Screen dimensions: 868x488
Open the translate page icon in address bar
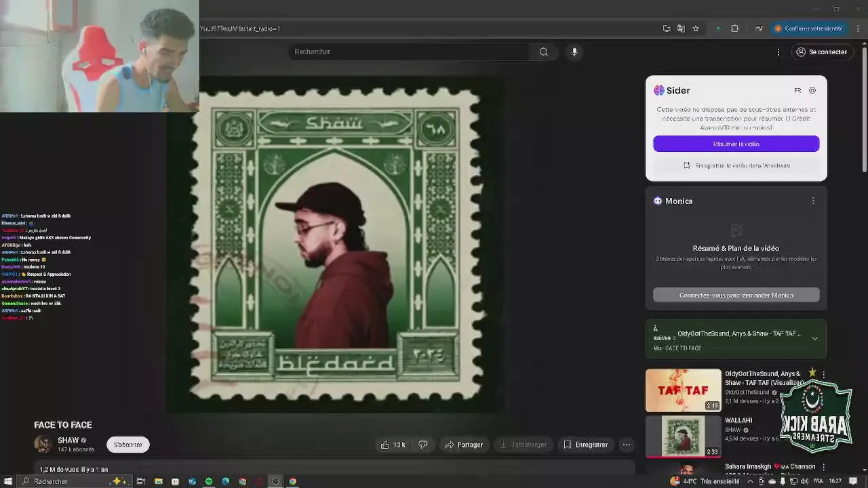[681, 28]
